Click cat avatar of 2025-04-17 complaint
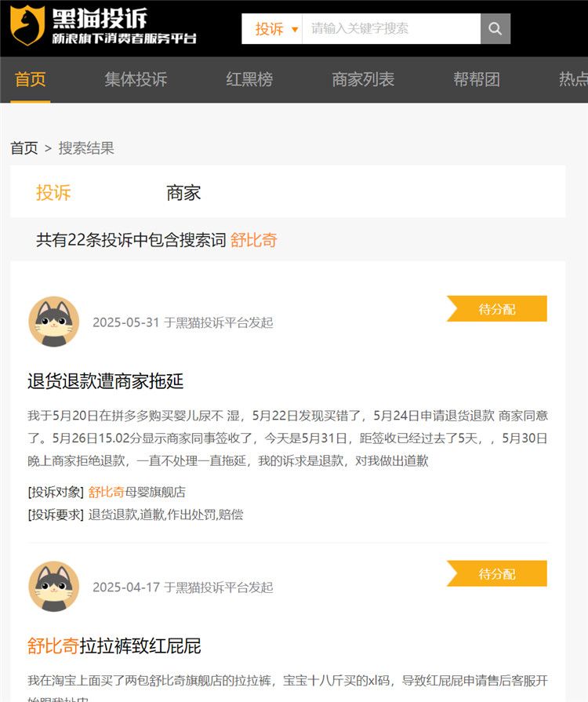Screen dimensions: 588x702 tap(53, 587)
